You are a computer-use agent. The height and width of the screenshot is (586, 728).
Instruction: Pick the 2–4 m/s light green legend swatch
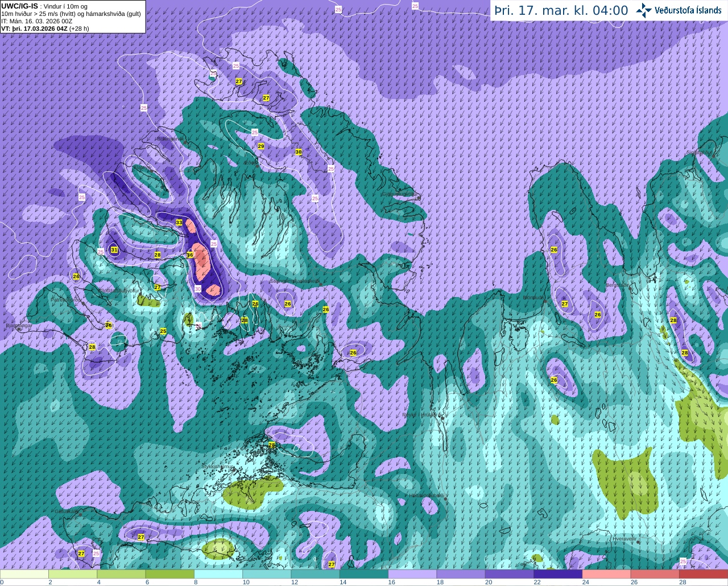coord(73,573)
